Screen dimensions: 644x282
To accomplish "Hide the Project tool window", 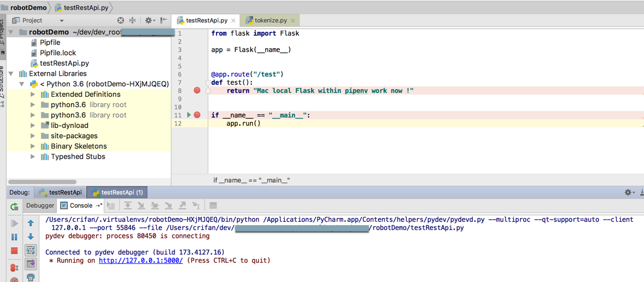I will [x=164, y=20].
